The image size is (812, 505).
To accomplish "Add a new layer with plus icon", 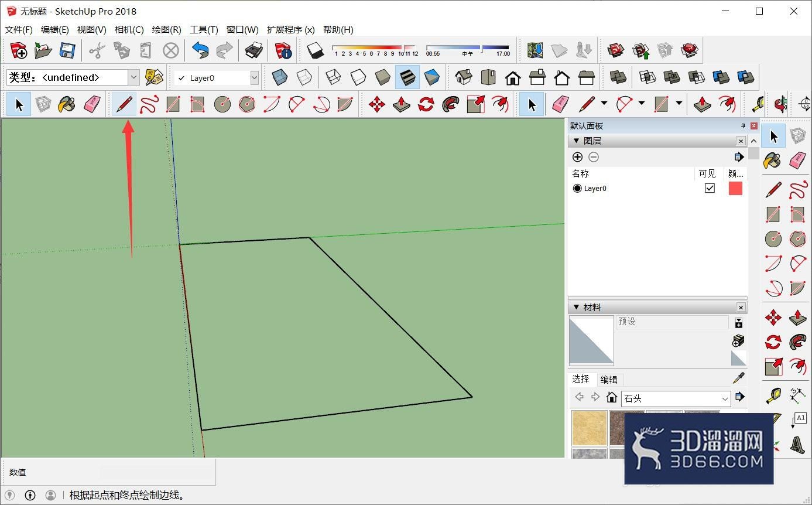I will pos(577,157).
